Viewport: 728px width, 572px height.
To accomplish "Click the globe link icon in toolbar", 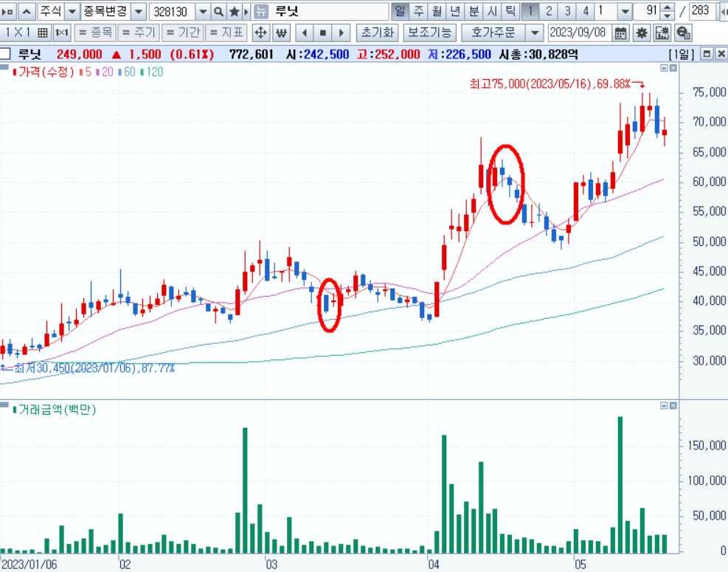I will click(x=683, y=33).
